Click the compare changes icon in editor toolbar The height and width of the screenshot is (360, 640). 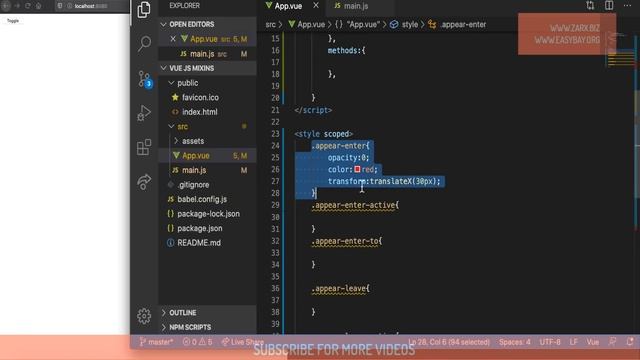[x=590, y=5]
